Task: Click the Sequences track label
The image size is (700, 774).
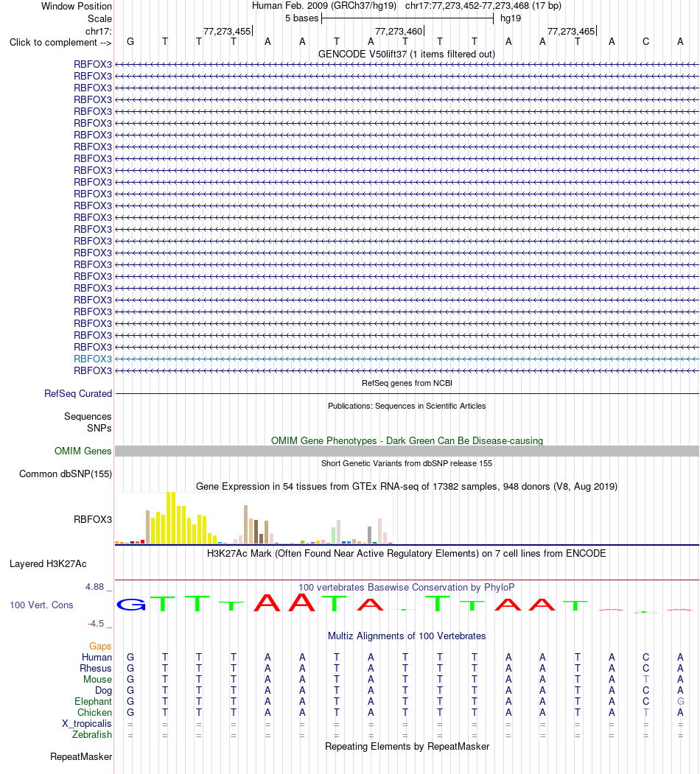Action: coord(88,417)
